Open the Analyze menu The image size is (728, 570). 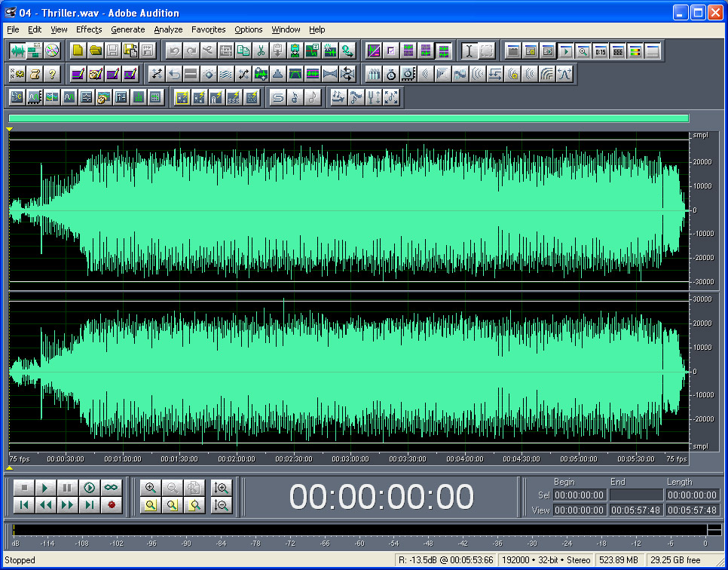point(168,29)
